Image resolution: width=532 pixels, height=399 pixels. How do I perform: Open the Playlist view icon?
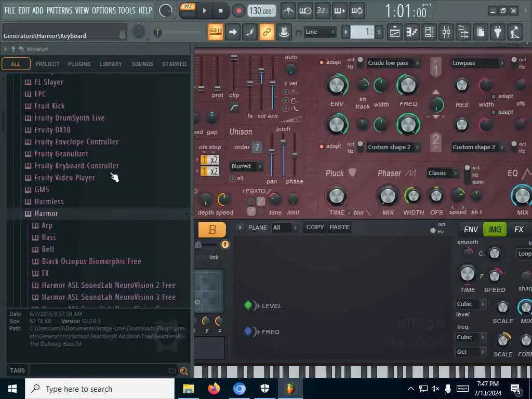click(395, 32)
